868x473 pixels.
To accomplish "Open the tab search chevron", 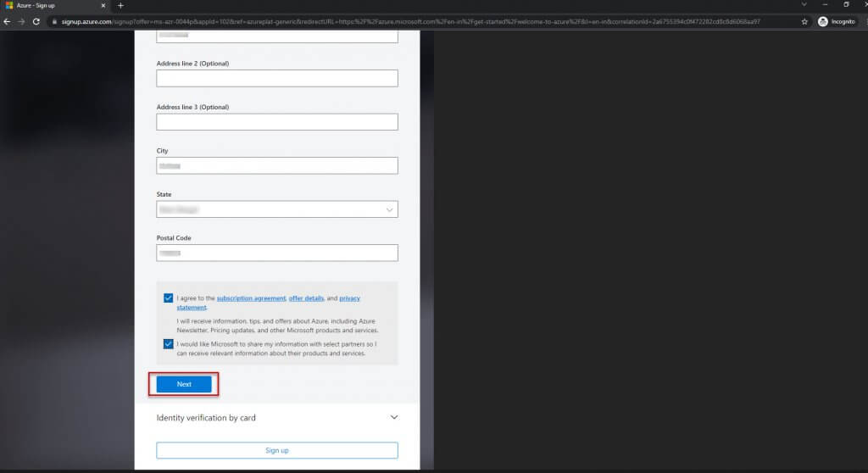I will pyautogui.click(x=804, y=4).
